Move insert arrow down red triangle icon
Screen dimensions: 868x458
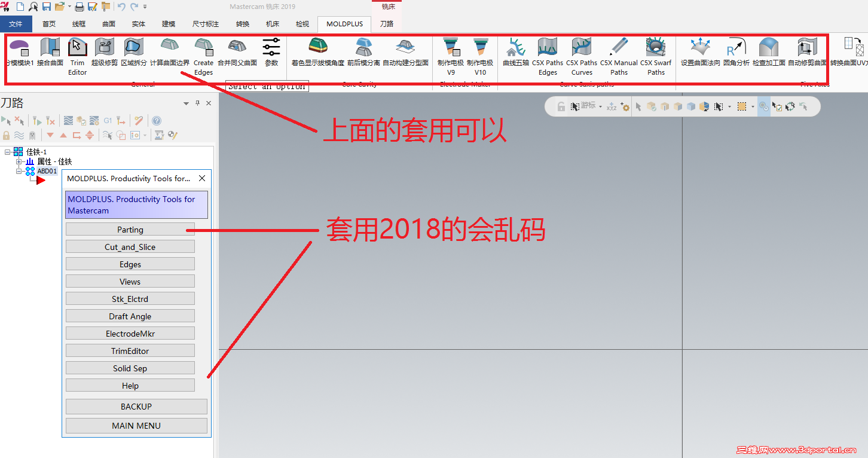(50, 135)
